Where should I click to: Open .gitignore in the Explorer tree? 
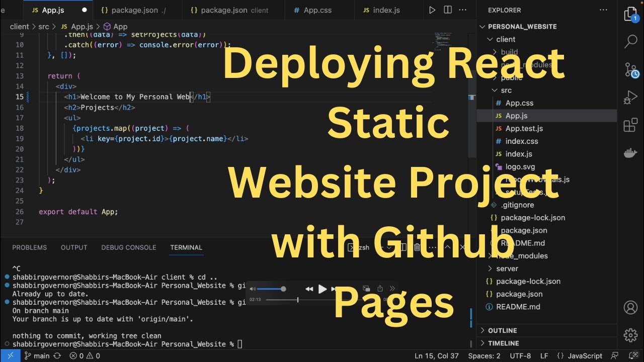(x=547, y=205)
